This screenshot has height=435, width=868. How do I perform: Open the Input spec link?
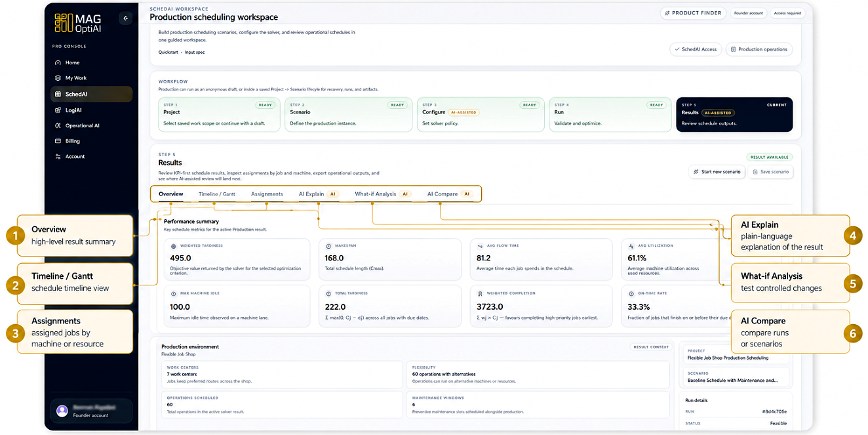[x=195, y=52]
